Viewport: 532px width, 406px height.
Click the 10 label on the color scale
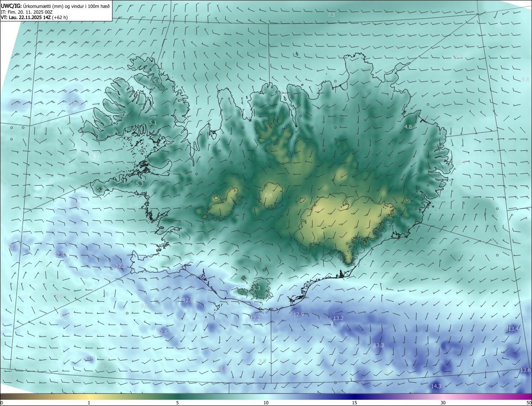(266, 403)
